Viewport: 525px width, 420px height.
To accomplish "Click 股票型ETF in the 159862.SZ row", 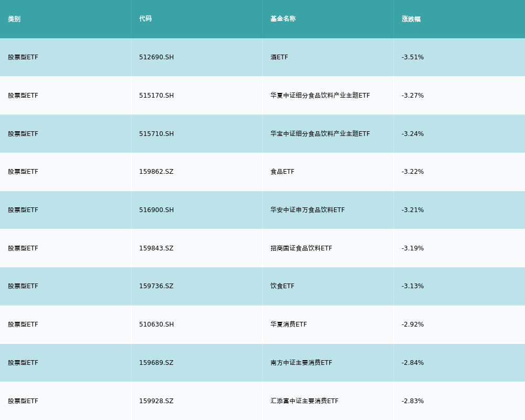I will click(x=23, y=172).
